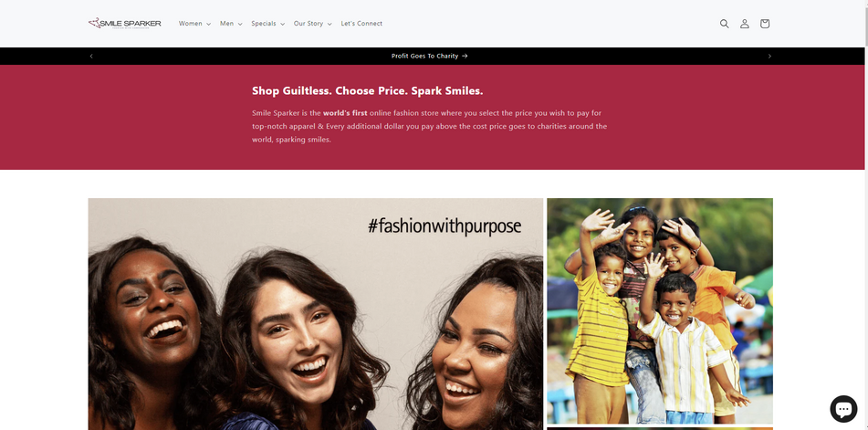Open the waving children photo

click(660, 311)
